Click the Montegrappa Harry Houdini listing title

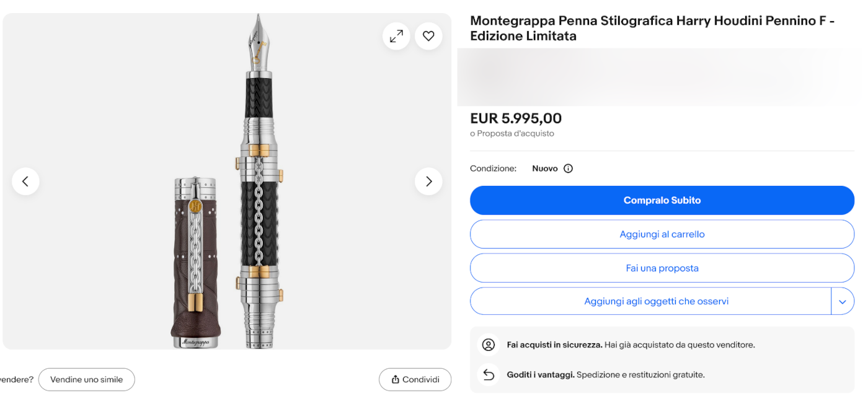click(x=652, y=29)
